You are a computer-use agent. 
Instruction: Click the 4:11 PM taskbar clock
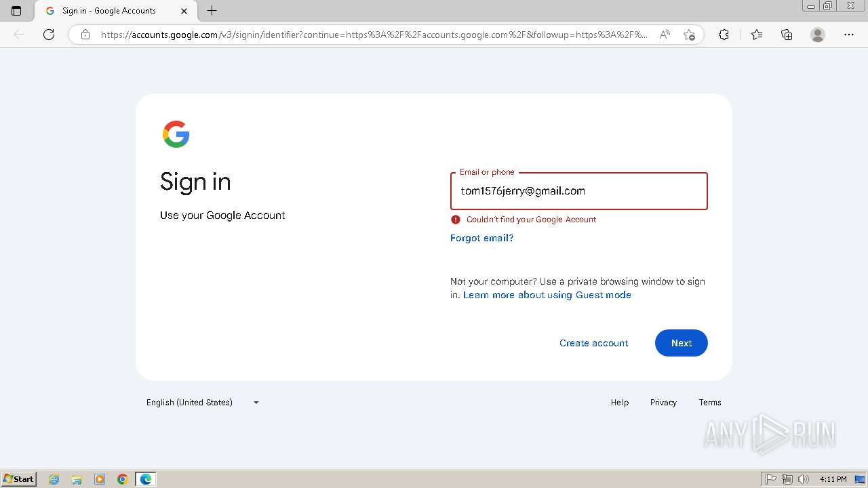[833, 479]
